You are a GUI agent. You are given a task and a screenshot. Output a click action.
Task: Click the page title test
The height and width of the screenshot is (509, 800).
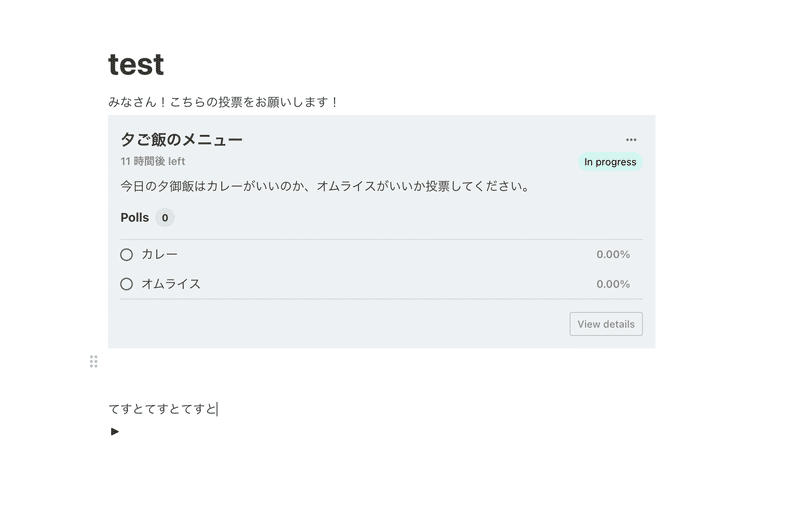[x=136, y=65]
